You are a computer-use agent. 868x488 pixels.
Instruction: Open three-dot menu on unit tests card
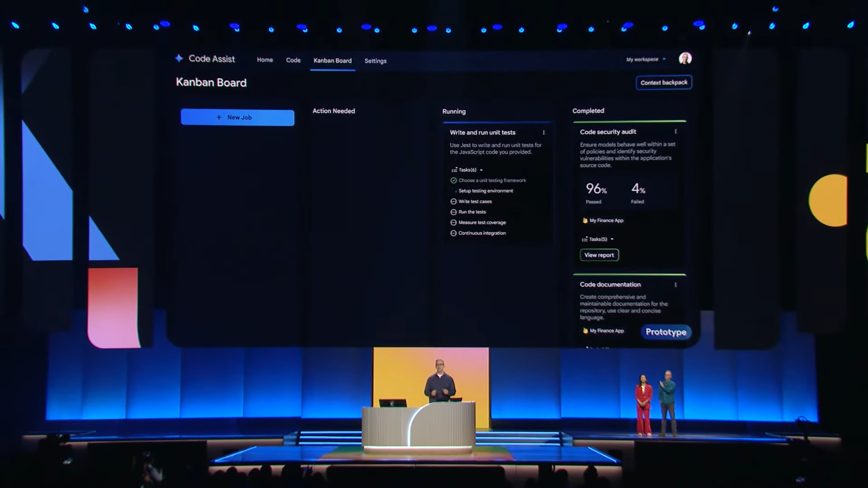click(544, 132)
